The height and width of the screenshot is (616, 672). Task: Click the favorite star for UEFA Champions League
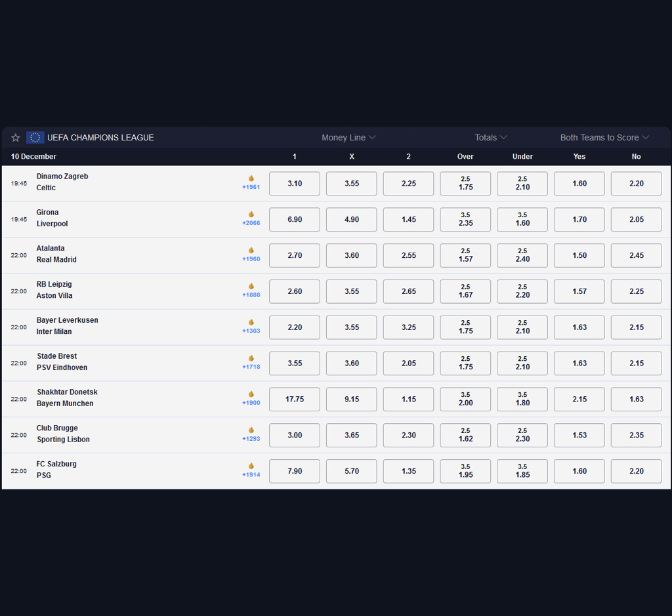pos(16,138)
